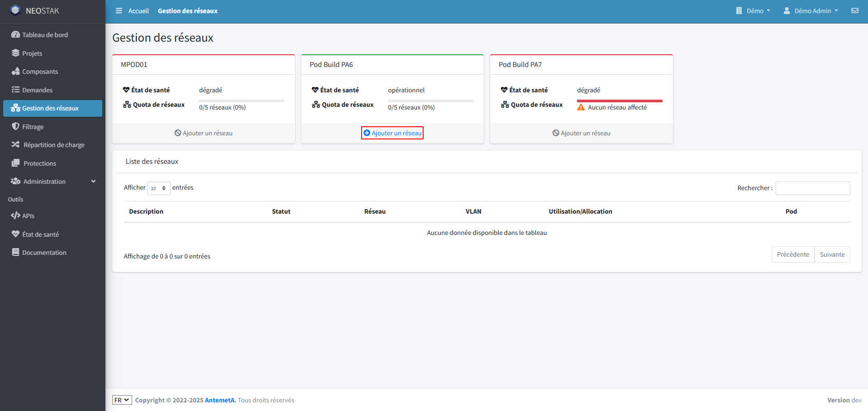Click the NEOSTAK logo icon
The width and height of the screenshot is (868, 411).
[x=15, y=10]
